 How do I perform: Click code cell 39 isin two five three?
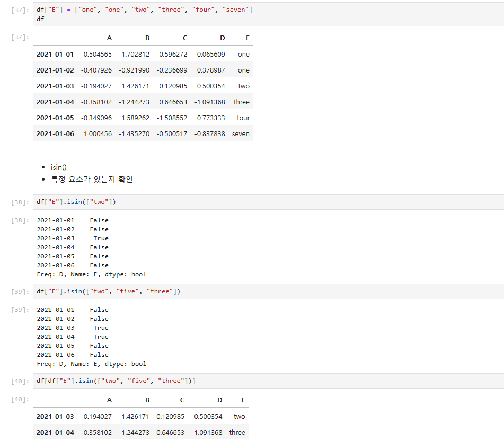[x=268, y=291]
